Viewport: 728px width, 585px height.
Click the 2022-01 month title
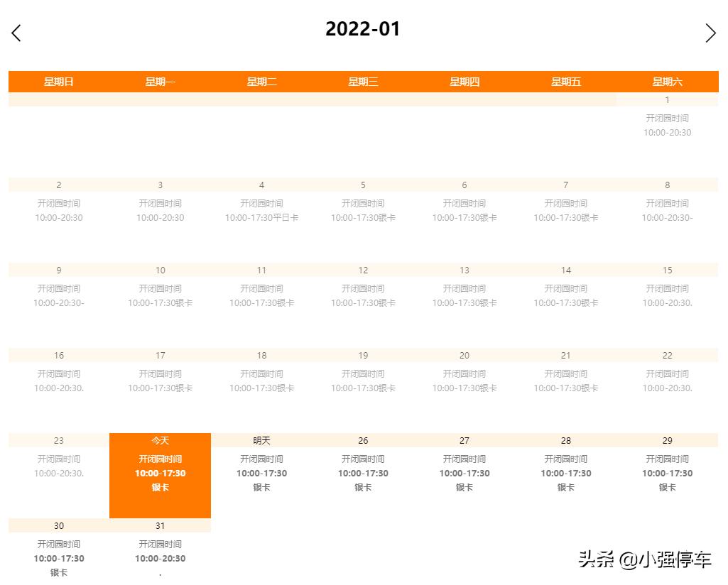pos(364,29)
